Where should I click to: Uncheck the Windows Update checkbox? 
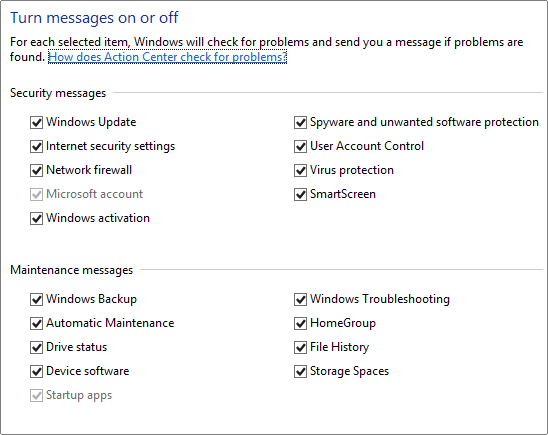(36, 123)
